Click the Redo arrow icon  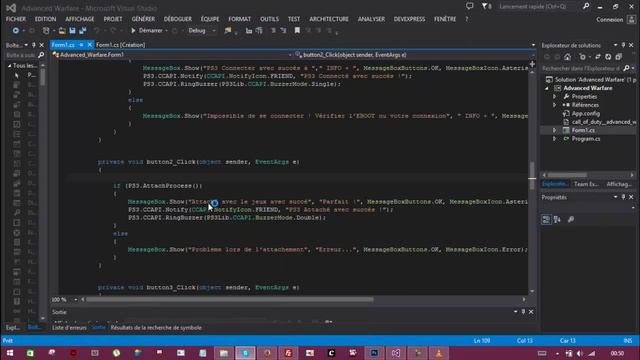click(113, 31)
